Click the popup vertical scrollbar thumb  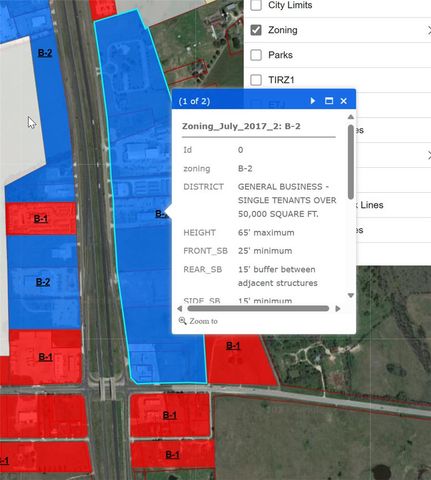[x=351, y=162]
